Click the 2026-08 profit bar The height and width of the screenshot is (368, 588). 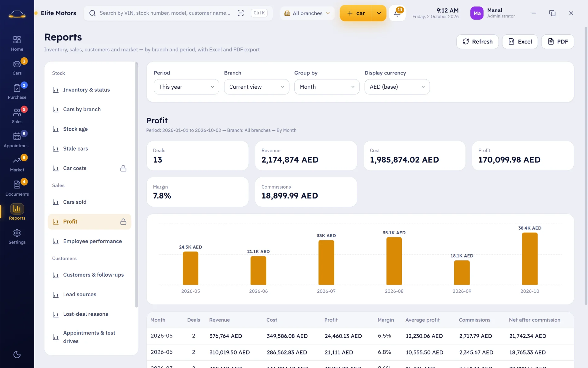click(394, 261)
